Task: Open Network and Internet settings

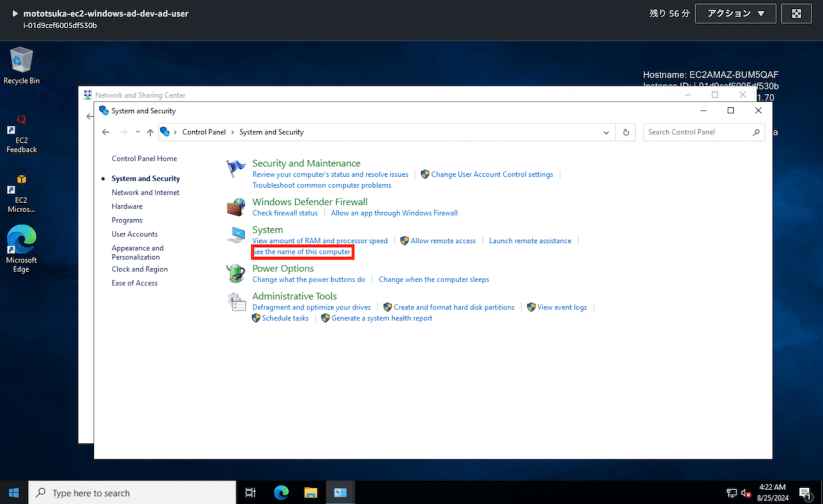Action: (144, 191)
